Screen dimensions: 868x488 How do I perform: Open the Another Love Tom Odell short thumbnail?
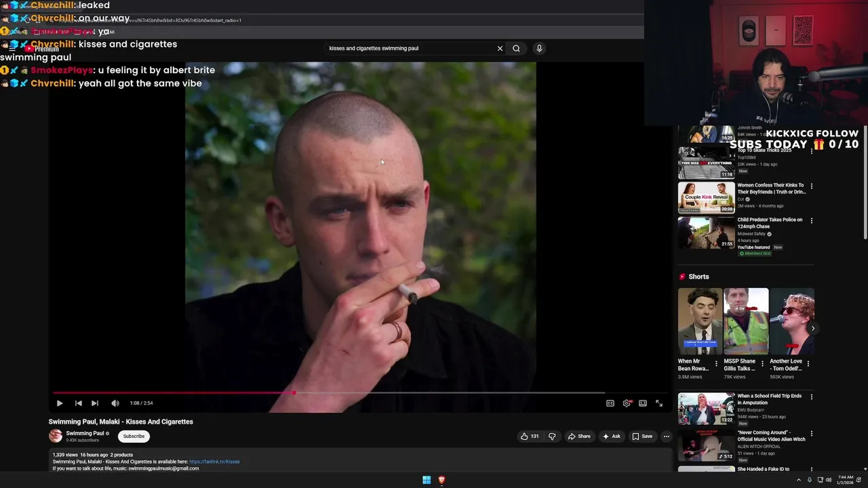click(792, 321)
